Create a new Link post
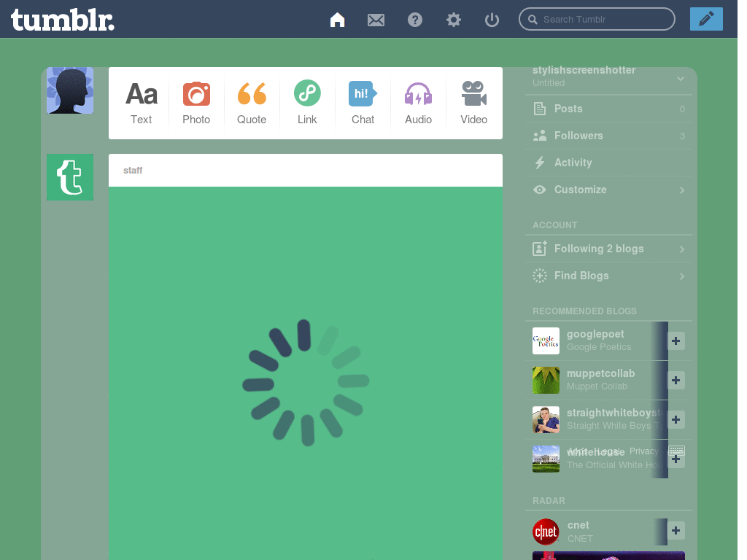The width and height of the screenshot is (747, 560). (307, 104)
